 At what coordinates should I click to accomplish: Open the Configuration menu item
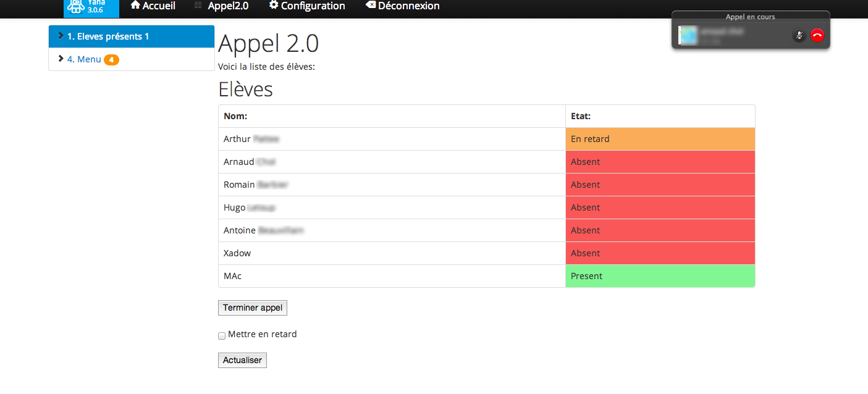[x=313, y=6]
